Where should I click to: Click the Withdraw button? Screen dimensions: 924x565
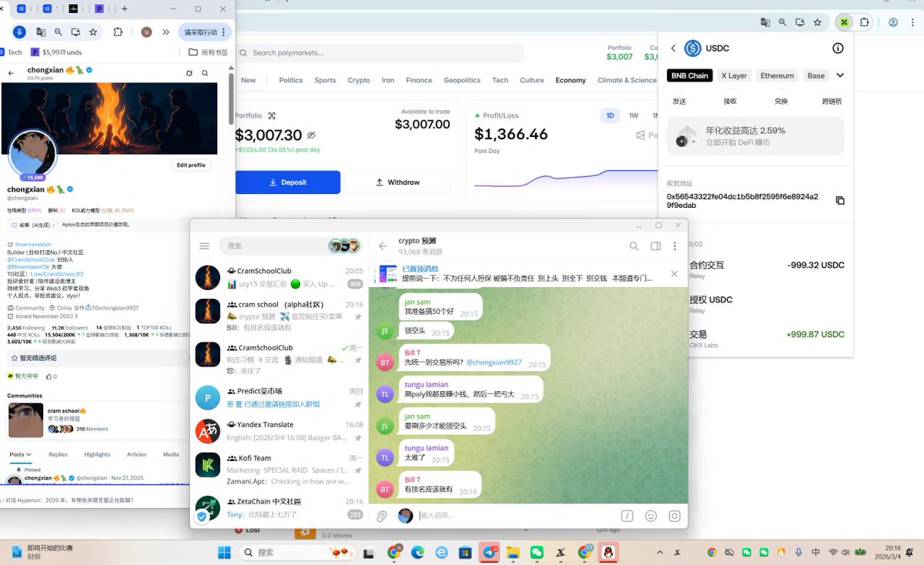(x=397, y=182)
